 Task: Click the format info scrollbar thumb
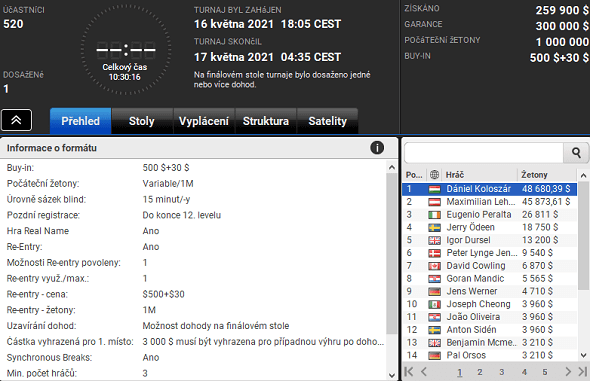(392, 253)
